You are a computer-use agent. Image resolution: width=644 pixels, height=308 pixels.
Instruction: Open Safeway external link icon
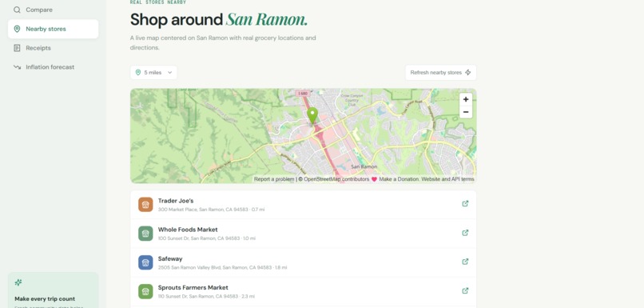click(465, 262)
